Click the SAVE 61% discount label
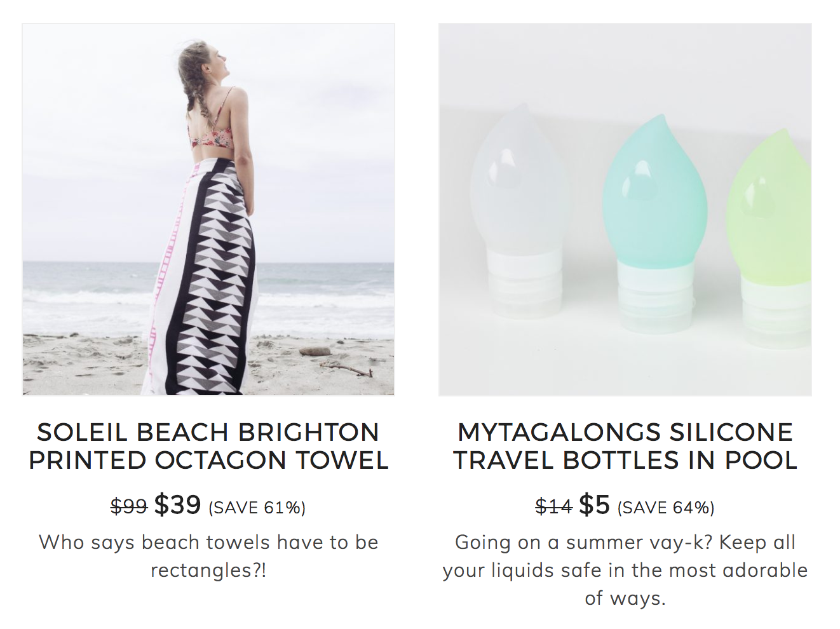The width and height of the screenshot is (840, 629). 257,508
